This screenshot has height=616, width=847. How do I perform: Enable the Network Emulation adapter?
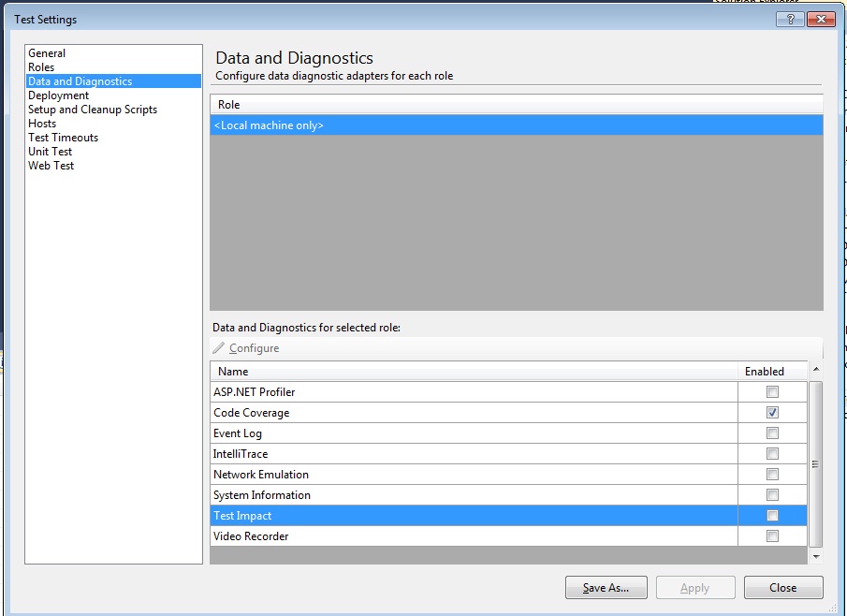(x=771, y=474)
